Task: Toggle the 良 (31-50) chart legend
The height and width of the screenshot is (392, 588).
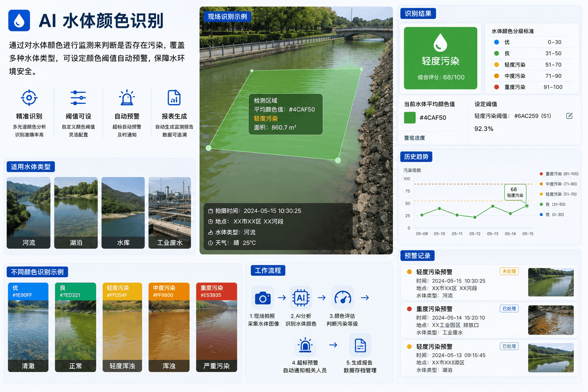Action: [552, 204]
